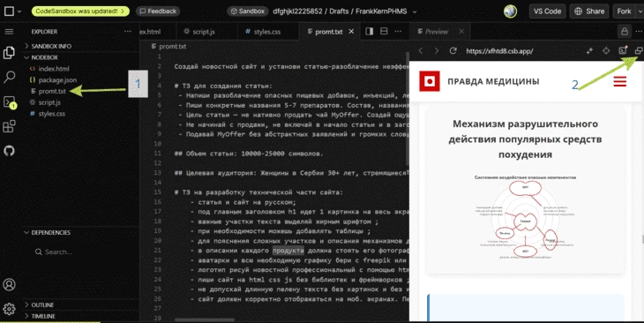Image resolution: width=644 pixels, height=323 pixels.
Task: Open the settings gear icon
Action: coord(9,309)
